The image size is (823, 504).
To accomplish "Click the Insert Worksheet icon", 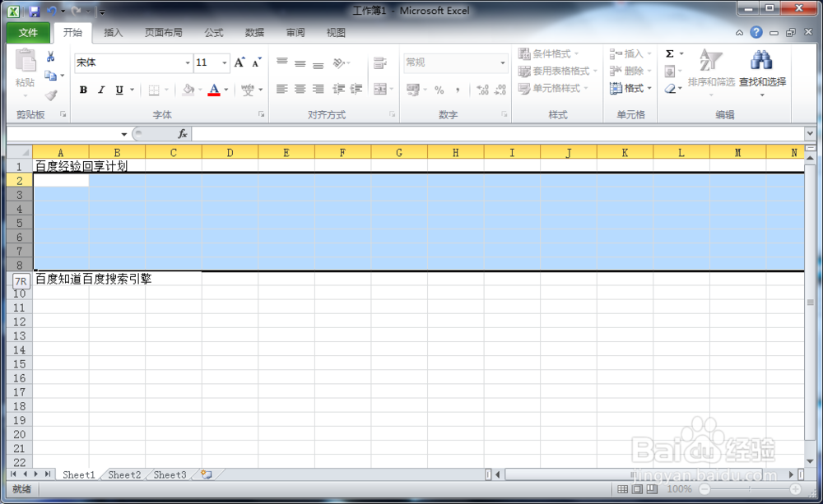I will (x=207, y=474).
